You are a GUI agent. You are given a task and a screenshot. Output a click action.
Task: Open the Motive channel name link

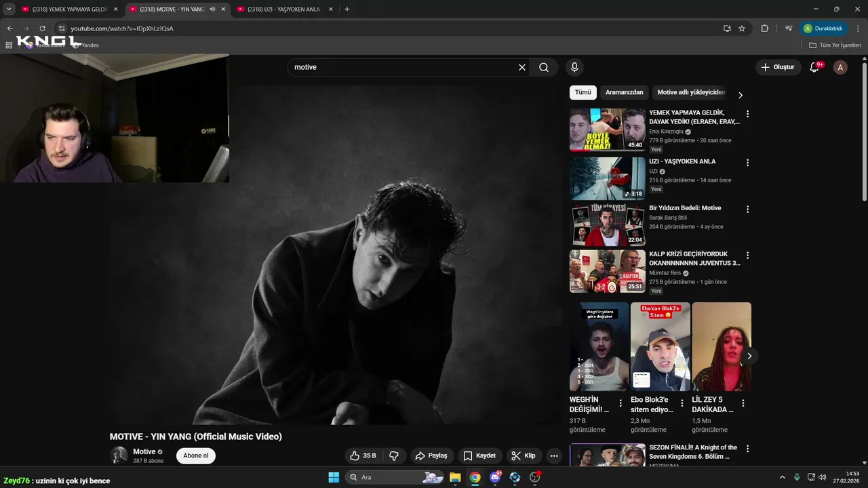[x=144, y=451]
